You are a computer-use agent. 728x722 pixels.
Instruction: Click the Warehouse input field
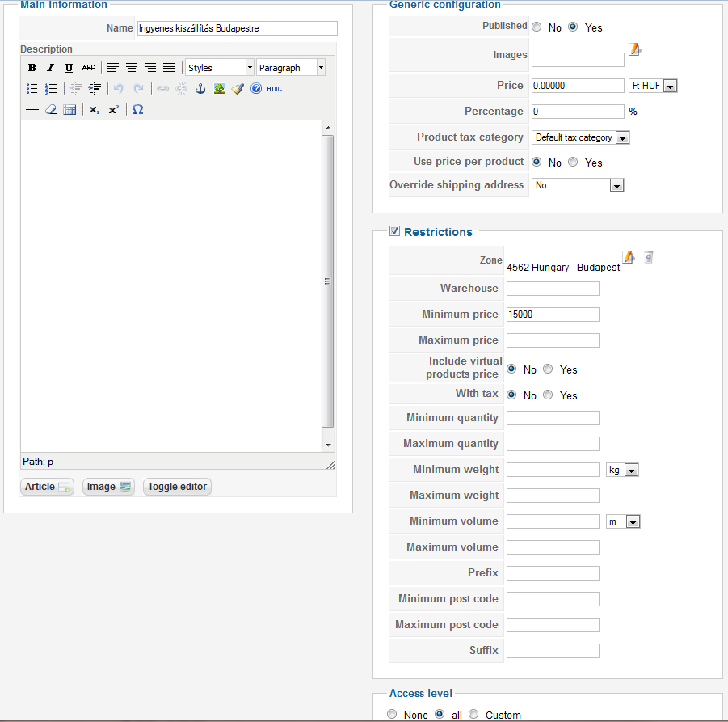553,289
